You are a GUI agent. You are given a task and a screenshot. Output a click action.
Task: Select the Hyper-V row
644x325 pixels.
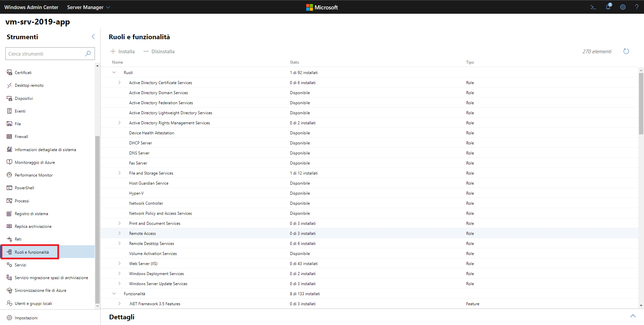(369, 193)
